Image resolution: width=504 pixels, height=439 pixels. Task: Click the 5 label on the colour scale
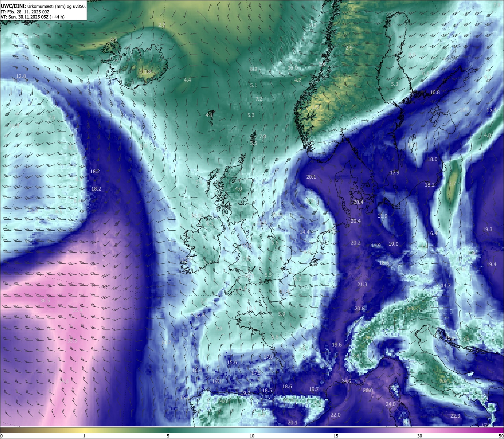168,436
